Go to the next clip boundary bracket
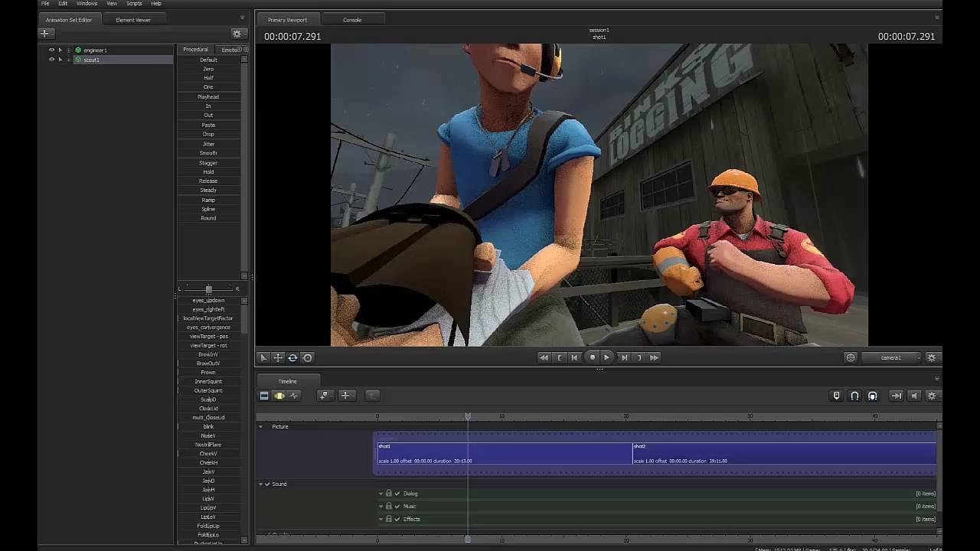The height and width of the screenshot is (551, 980). [x=639, y=357]
